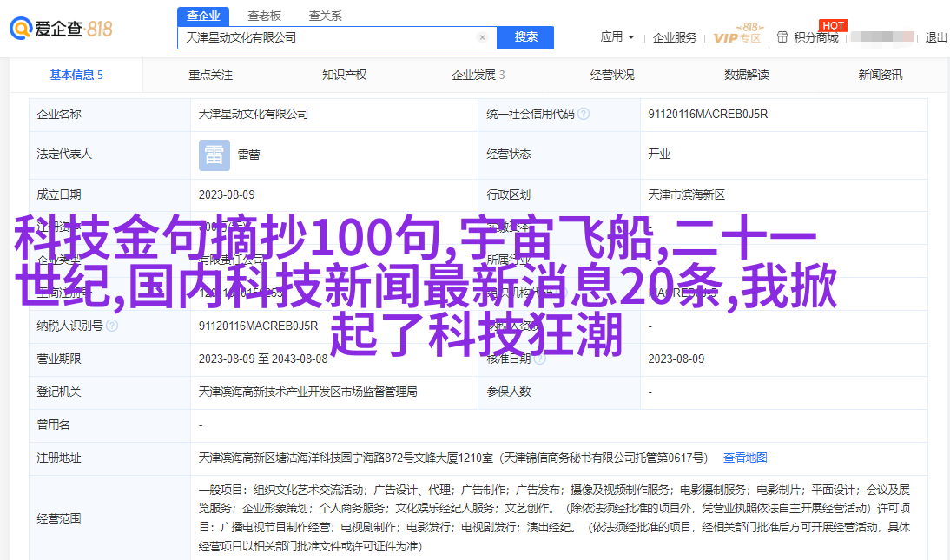The width and height of the screenshot is (950, 560).
Task: Open the 数据解读 tab
Action: (747, 76)
